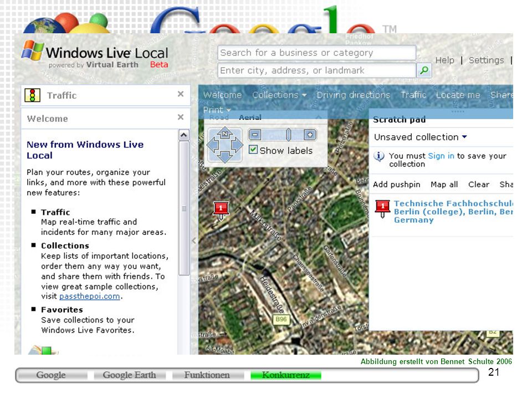Viewport: 532px width, 399px height.
Task: Open the Welcome menu item
Action: (x=222, y=95)
